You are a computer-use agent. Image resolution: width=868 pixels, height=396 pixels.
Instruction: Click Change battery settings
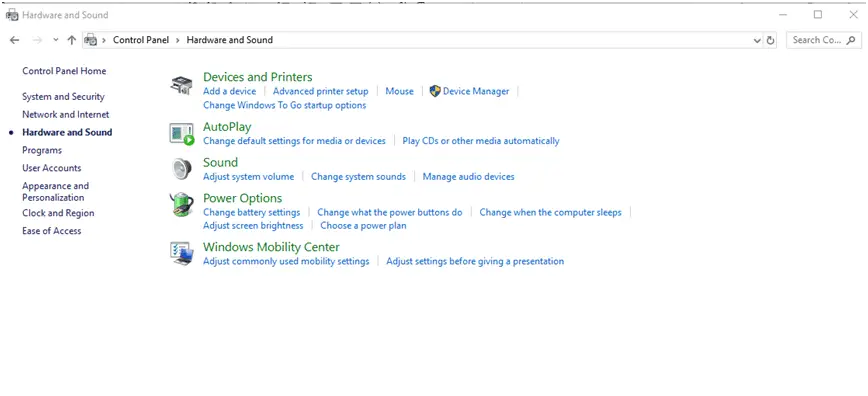252,212
